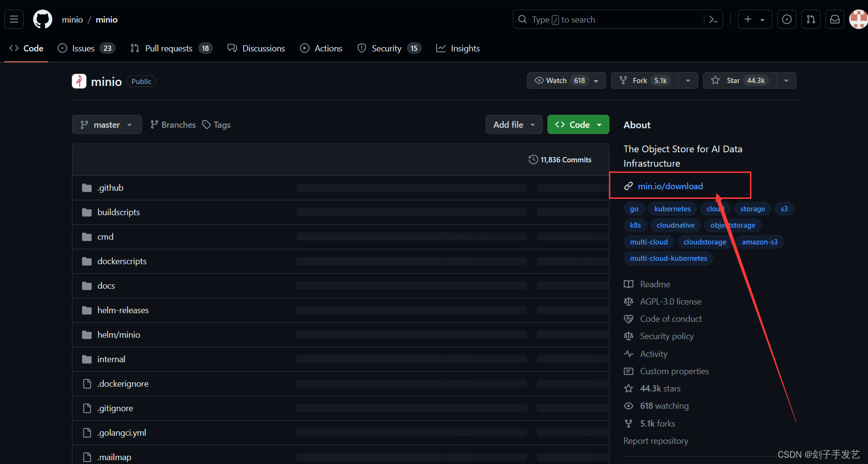868x464 pixels.
Task: Open the Add file dropdown
Action: (x=514, y=124)
